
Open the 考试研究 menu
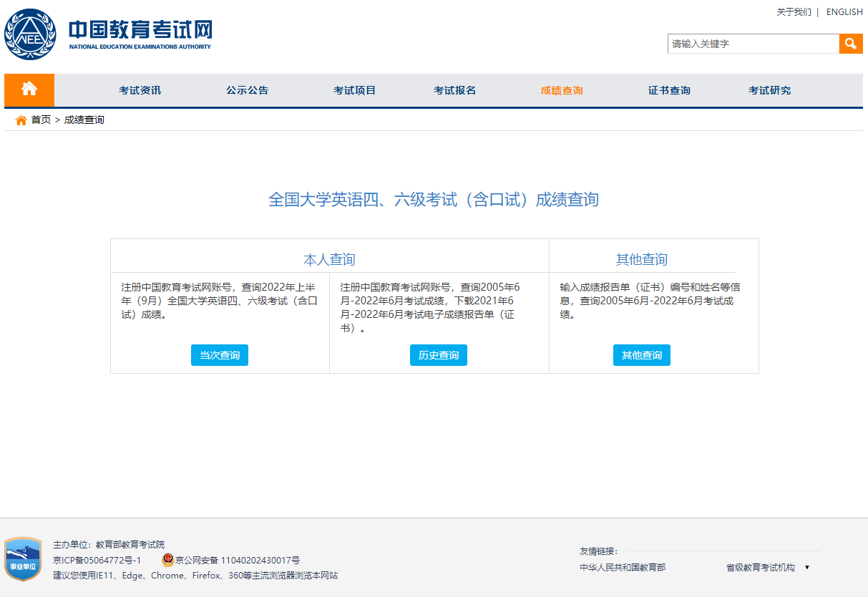coord(769,90)
